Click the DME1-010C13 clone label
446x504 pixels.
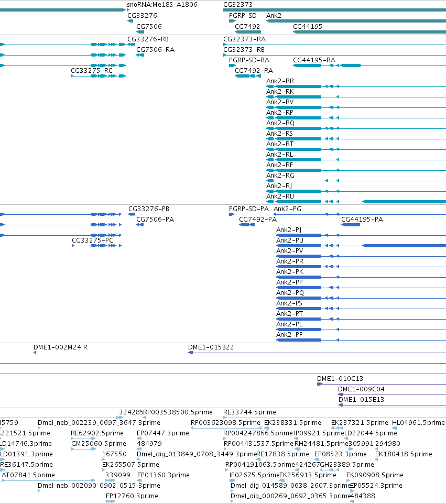click(x=340, y=379)
